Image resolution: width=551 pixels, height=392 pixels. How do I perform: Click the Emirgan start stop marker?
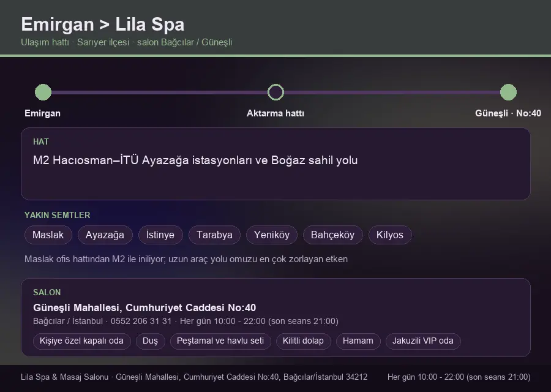click(x=43, y=92)
